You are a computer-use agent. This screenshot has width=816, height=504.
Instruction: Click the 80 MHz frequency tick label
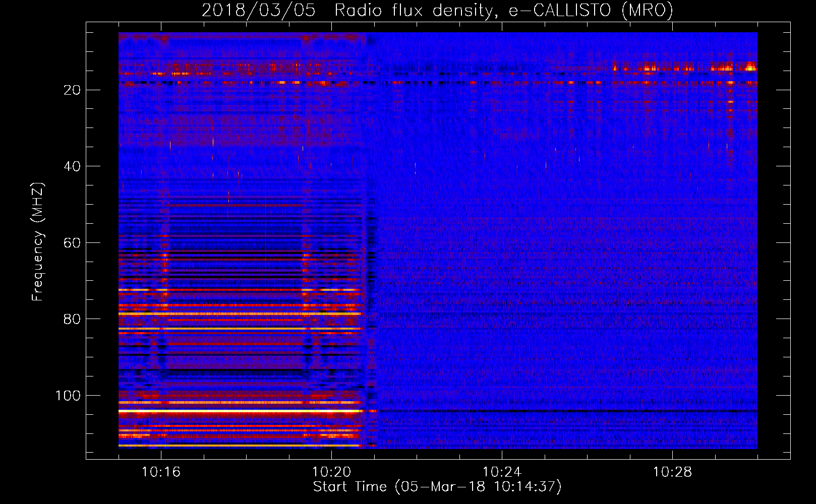point(73,319)
